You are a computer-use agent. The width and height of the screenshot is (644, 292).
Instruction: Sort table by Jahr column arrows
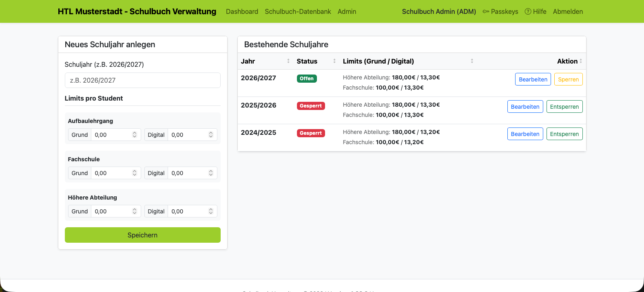pyautogui.click(x=288, y=61)
